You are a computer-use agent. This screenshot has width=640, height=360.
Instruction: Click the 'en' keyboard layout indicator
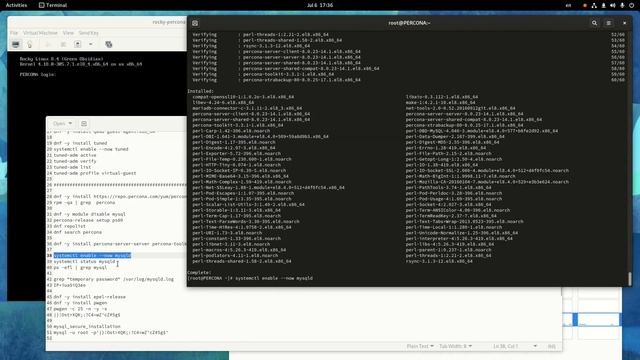tap(568, 5)
